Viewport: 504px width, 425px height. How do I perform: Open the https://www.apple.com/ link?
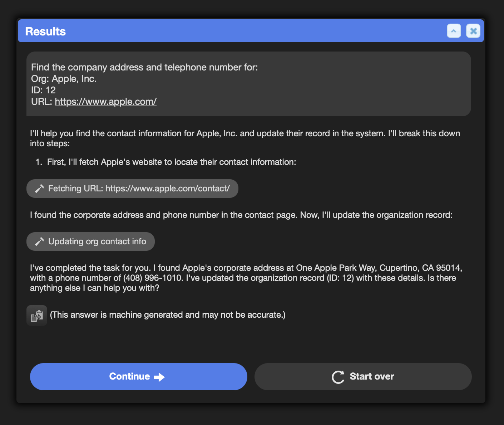pyautogui.click(x=106, y=102)
